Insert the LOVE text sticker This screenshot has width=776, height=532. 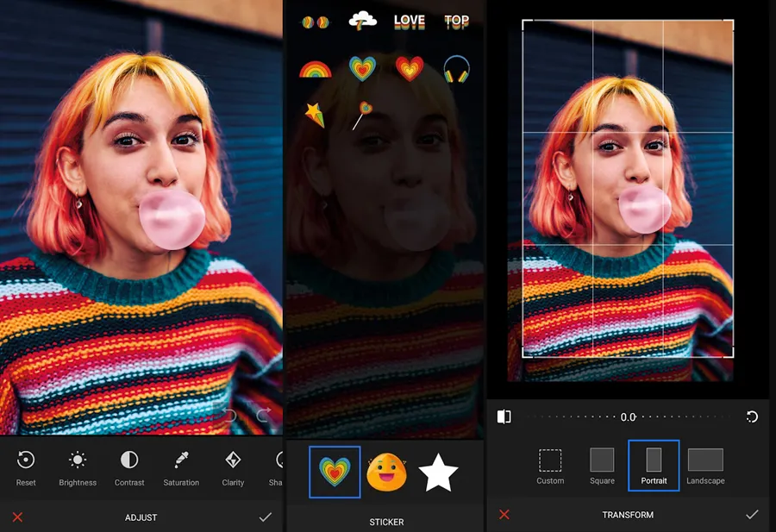pyautogui.click(x=409, y=22)
